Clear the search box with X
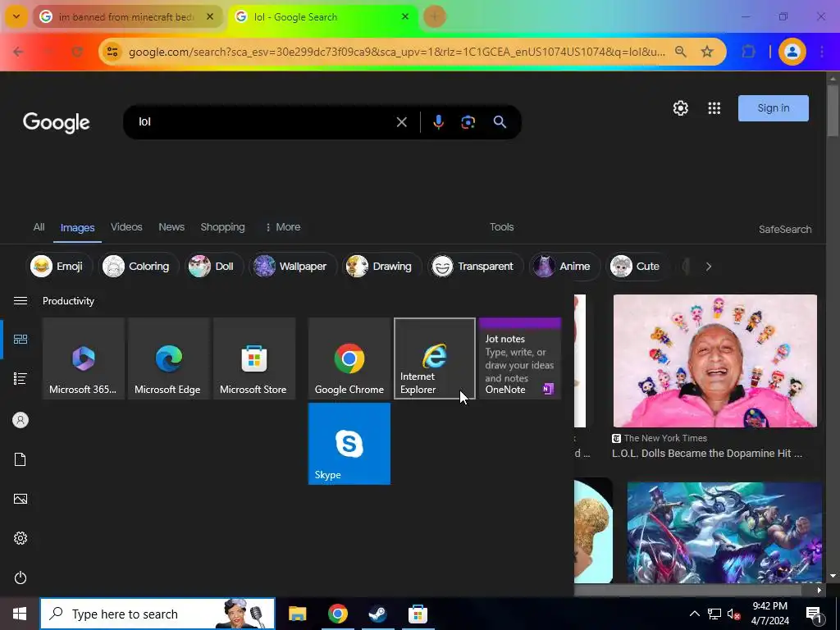 pos(402,122)
